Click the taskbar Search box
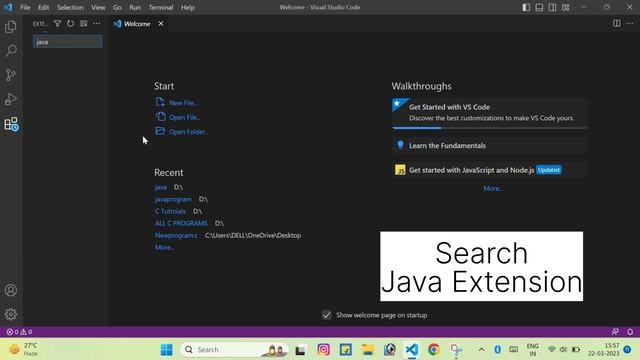The image size is (640, 360). coord(234,350)
